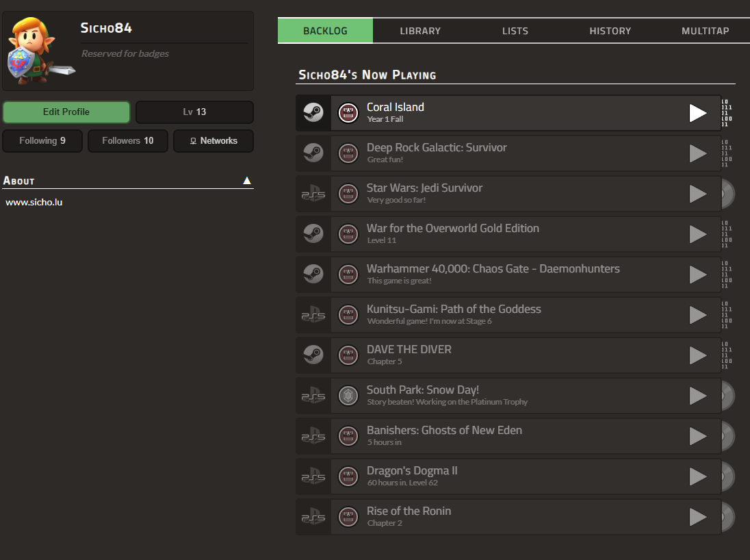Click the play arrow for Deep Rock Galactic: Survivor
This screenshot has height=560, width=750.
click(x=698, y=153)
